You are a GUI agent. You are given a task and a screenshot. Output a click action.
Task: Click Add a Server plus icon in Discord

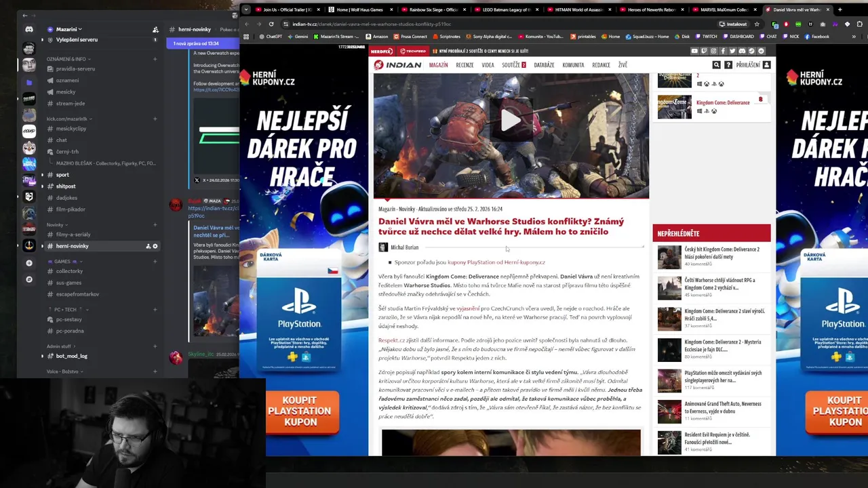[28, 263]
